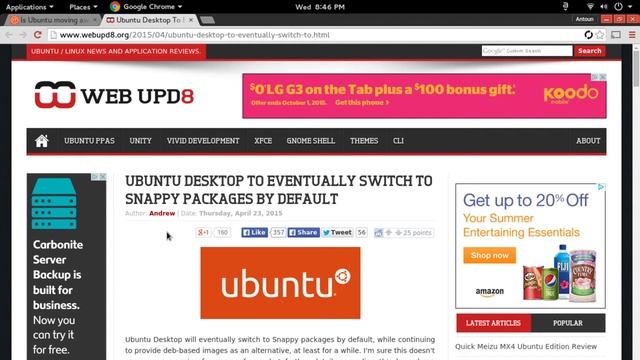Click AdChoices icon on Amazon ad
This screenshot has width=640, height=360.
click(x=601, y=187)
